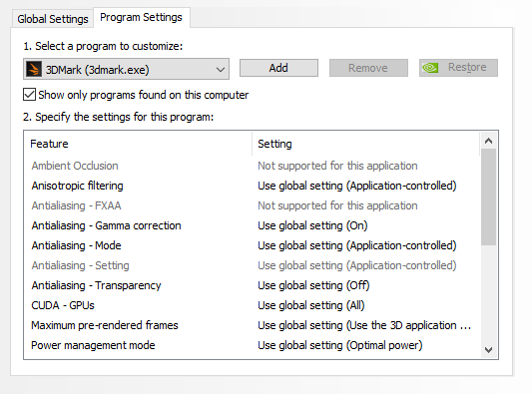Viewport: 532px width, 394px height.
Task: Click the Remove button
Action: coord(368,68)
